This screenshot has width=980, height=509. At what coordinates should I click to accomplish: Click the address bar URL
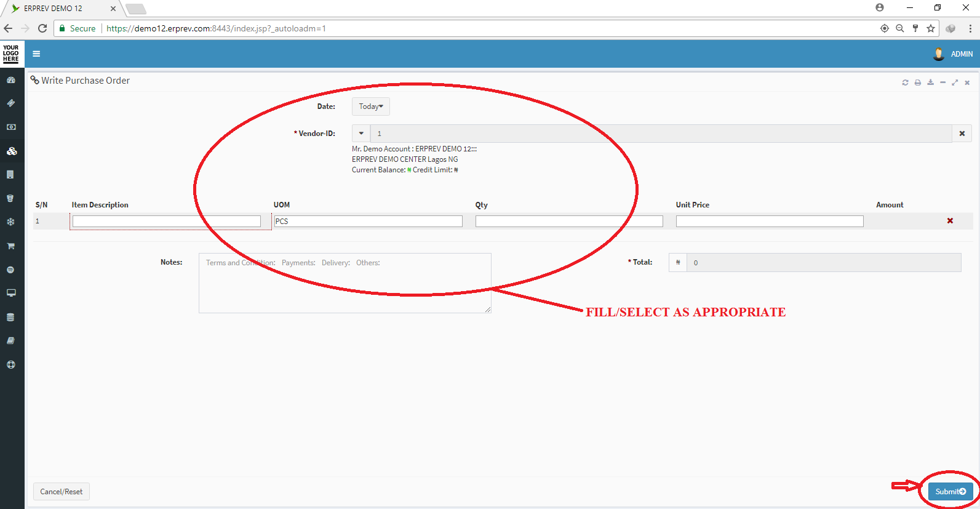coord(216,28)
